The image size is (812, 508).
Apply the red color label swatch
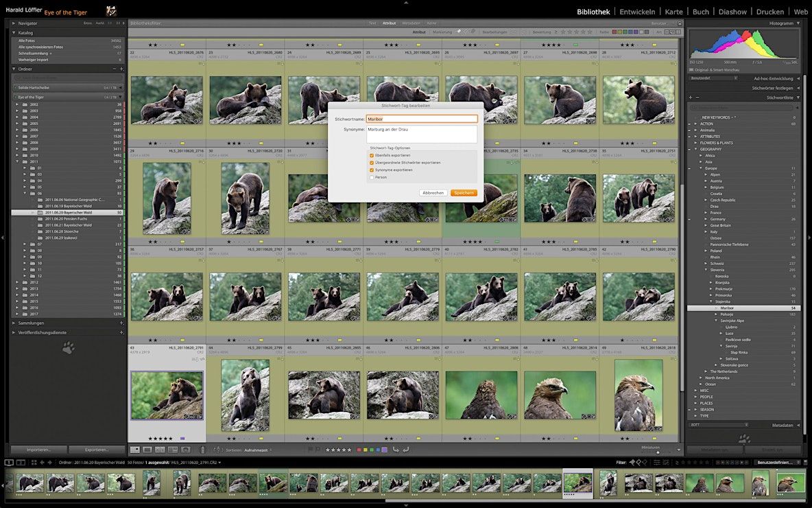[359, 450]
